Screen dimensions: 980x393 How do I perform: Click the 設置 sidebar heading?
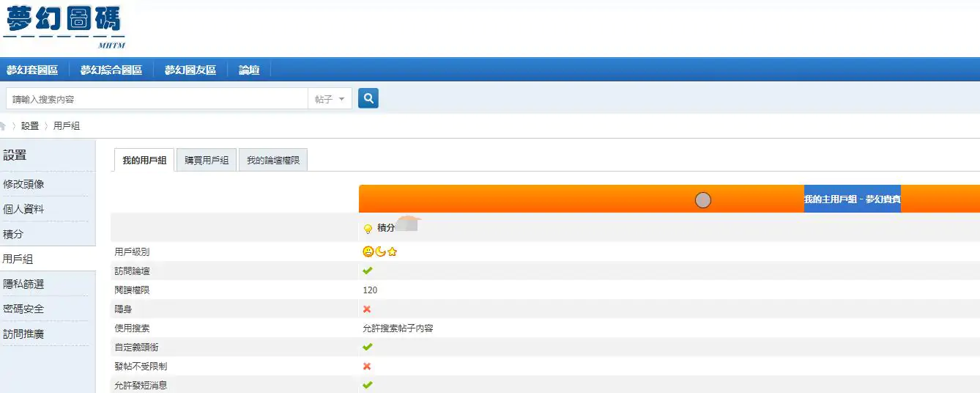click(x=15, y=155)
